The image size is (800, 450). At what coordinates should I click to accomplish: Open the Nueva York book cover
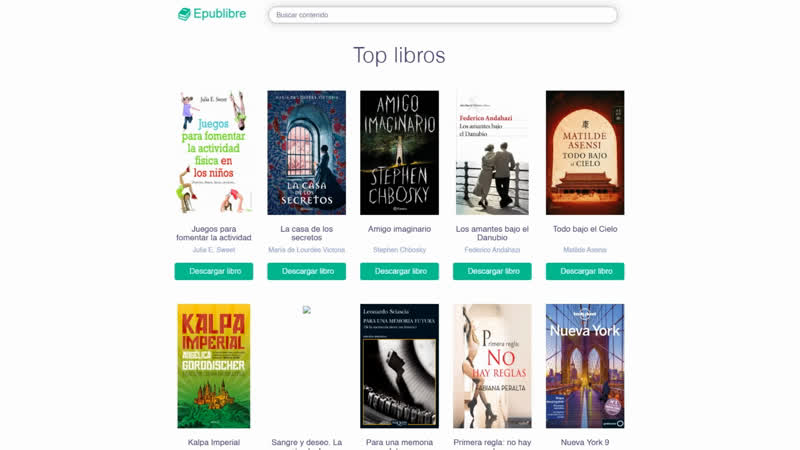click(585, 366)
